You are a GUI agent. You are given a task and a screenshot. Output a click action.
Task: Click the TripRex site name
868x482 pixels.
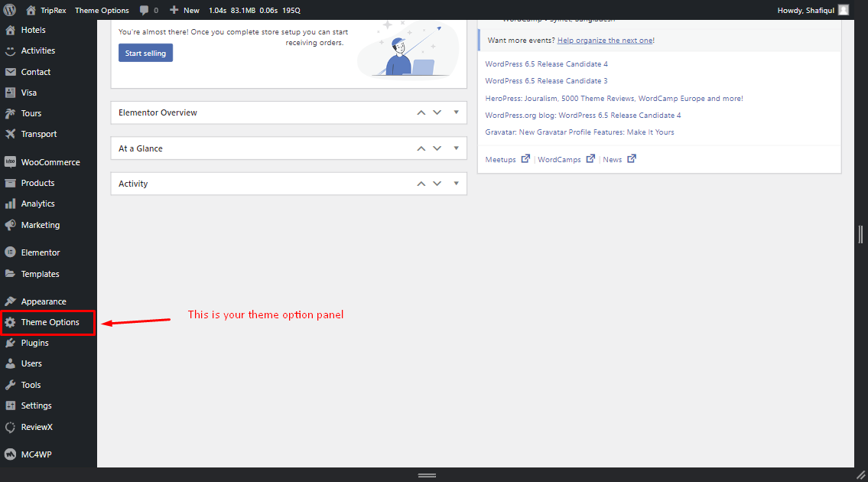(53, 10)
